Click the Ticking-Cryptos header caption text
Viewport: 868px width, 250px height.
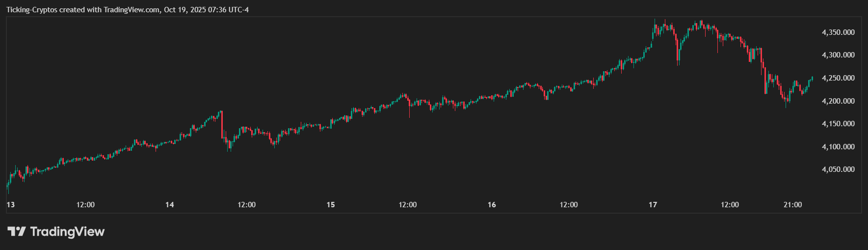127,10
